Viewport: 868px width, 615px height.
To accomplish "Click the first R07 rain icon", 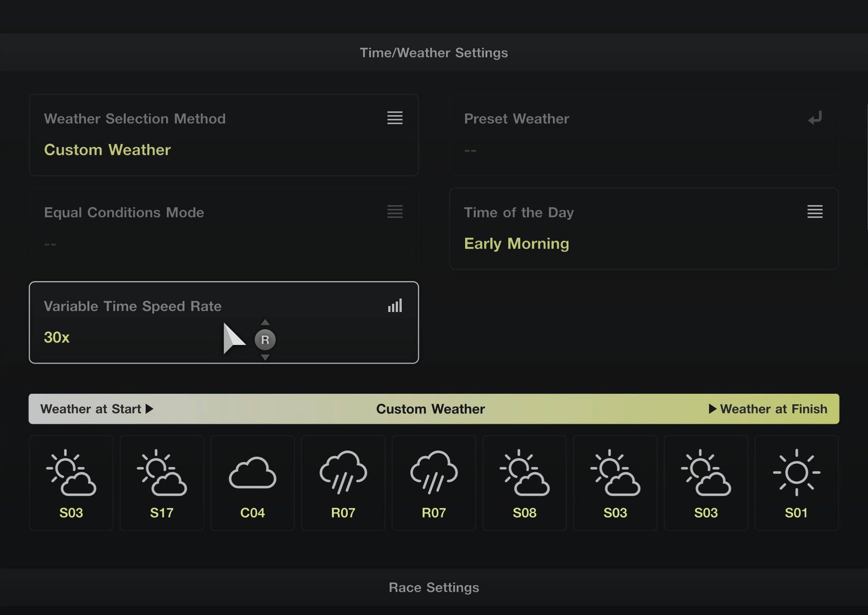I will tap(343, 473).
